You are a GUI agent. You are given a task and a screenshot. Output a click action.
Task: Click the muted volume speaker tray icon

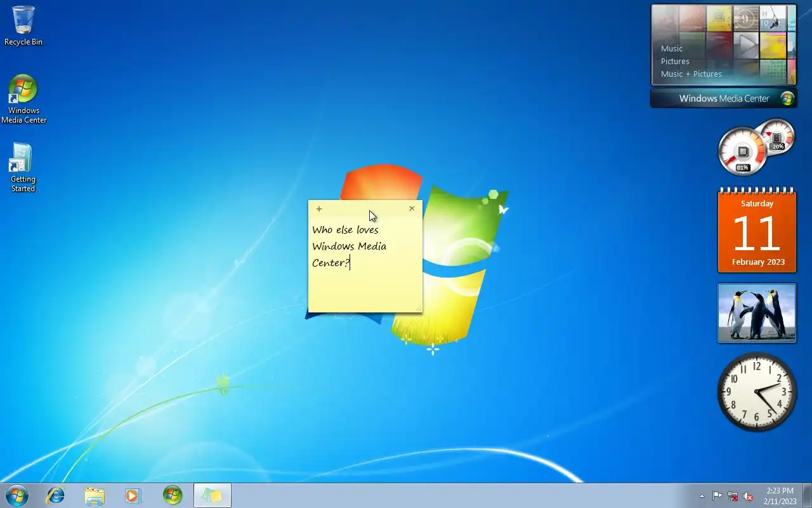(749, 496)
